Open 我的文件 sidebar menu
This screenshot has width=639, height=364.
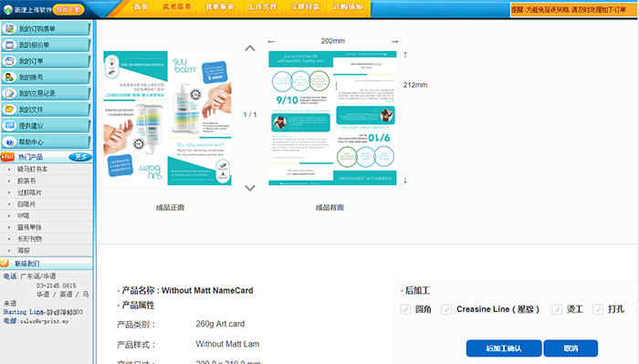46,109
